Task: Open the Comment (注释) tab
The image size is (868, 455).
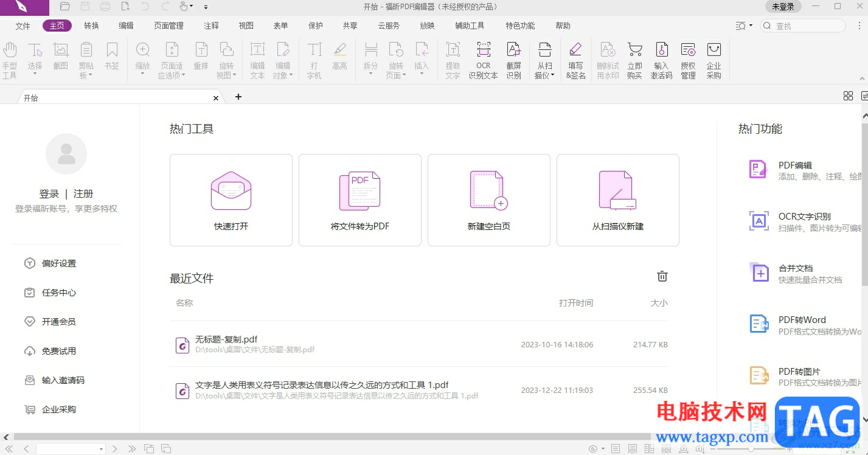Action: point(211,26)
